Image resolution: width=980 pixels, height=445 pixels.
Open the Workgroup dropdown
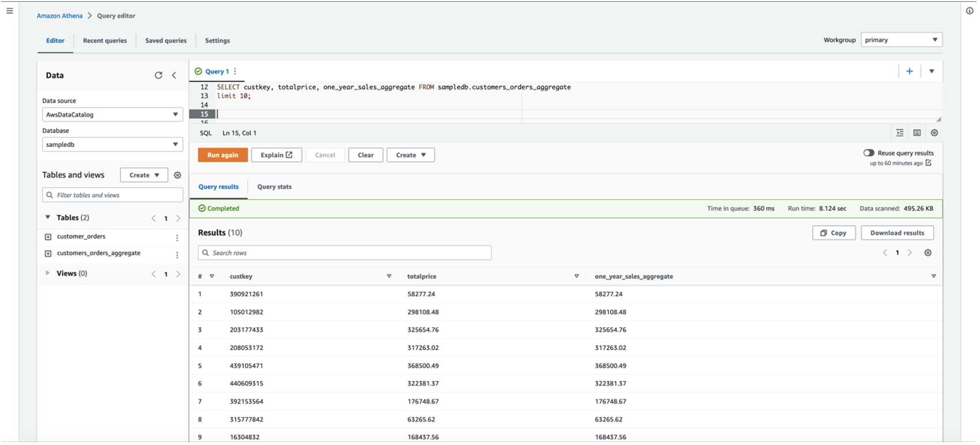(901, 40)
